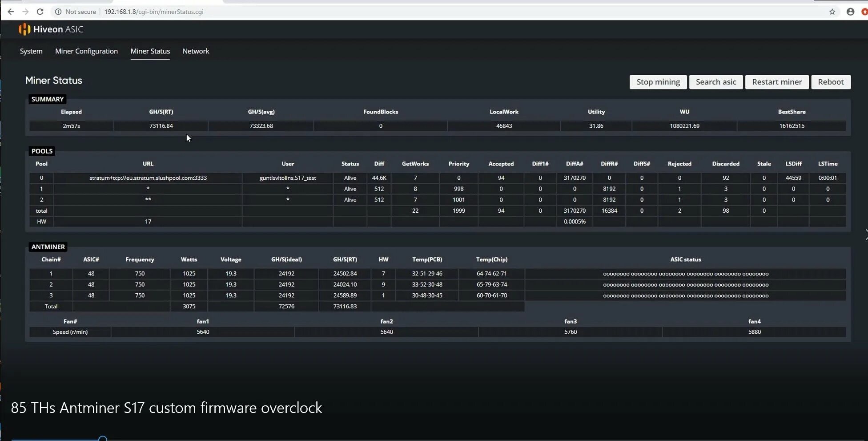This screenshot has height=441, width=868.
Task: Open the System tab
Action: [x=31, y=51]
